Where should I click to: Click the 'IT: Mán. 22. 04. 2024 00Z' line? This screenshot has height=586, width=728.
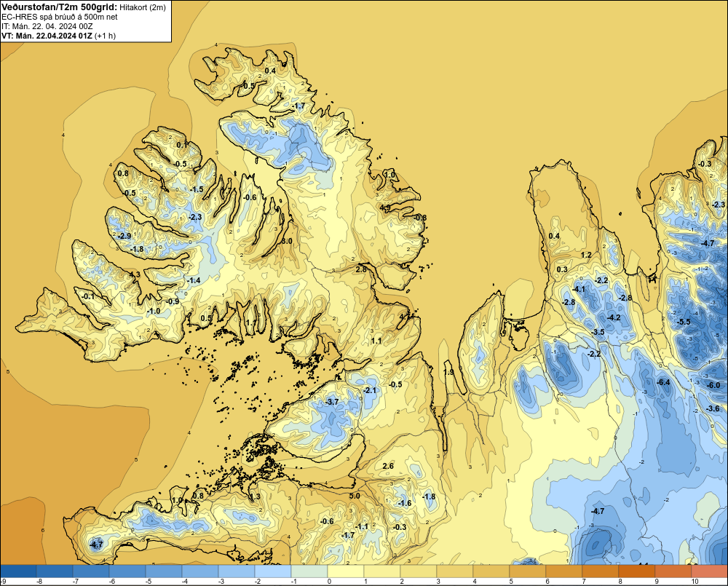point(47,26)
